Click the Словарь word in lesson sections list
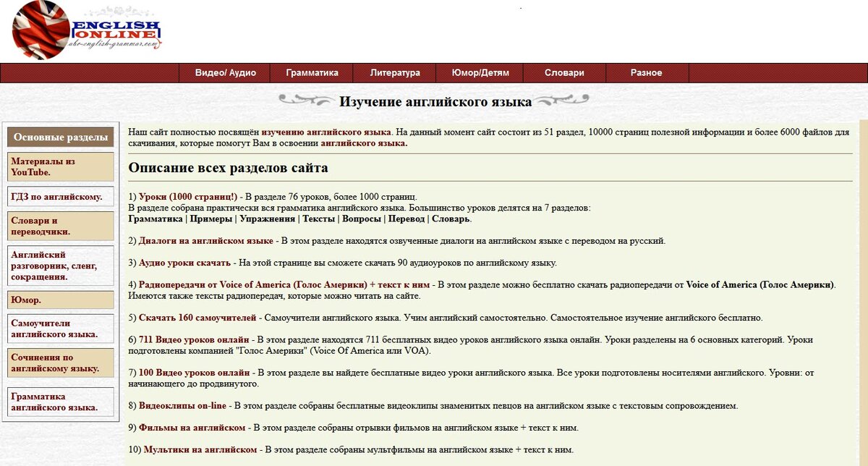 click(x=451, y=219)
